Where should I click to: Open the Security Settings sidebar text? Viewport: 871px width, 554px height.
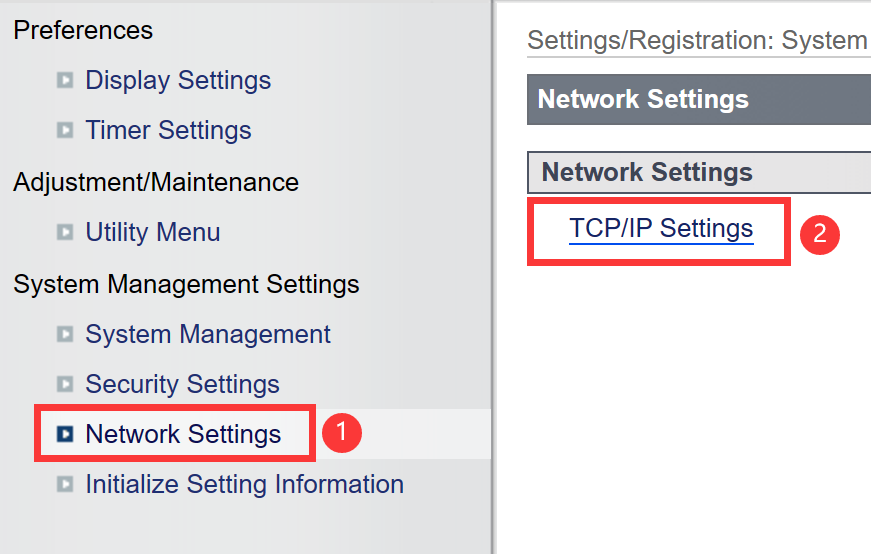pos(182,384)
